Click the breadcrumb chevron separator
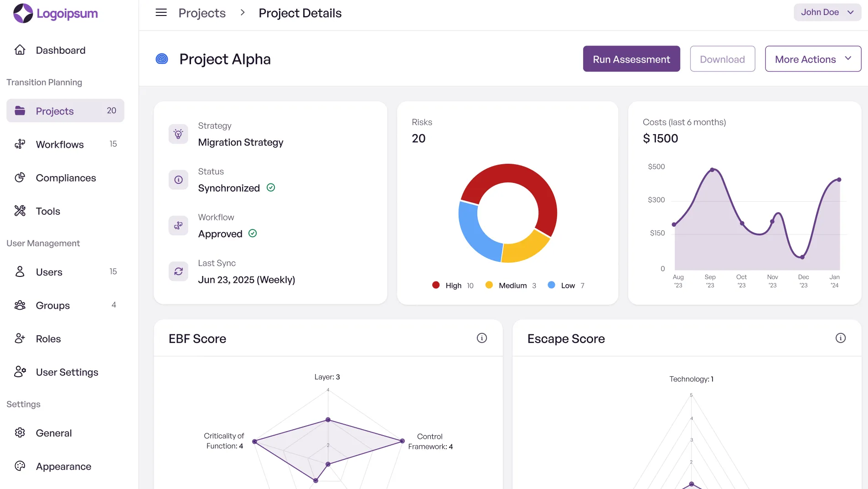 pos(243,13)
